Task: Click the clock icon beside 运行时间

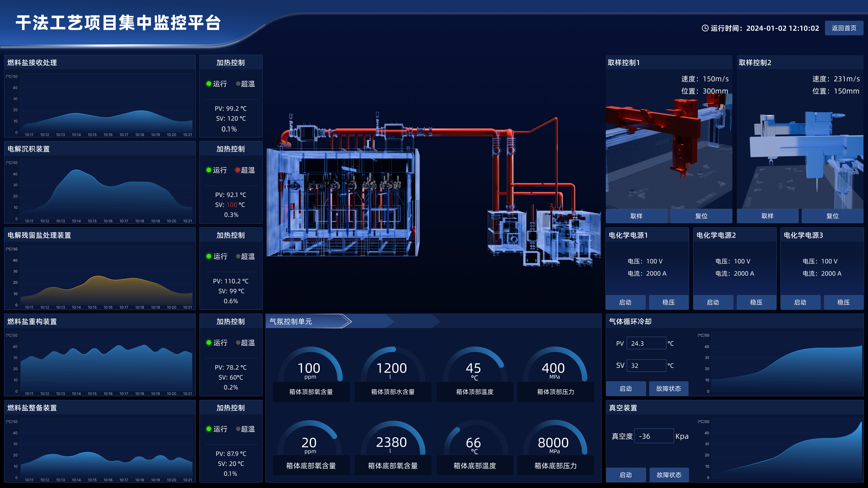Action: 705,28
